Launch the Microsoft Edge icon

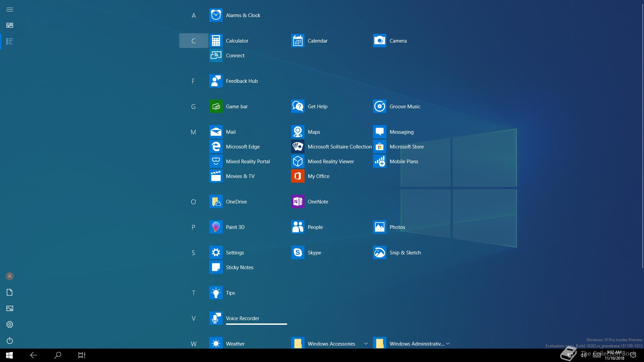tap(216, 147)
